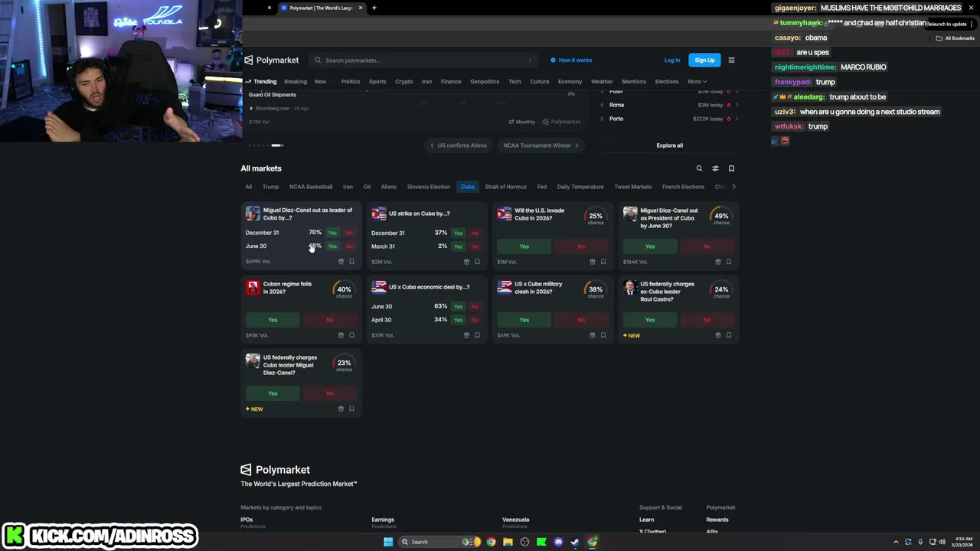Click the Explore all button

tap(669, 145)
